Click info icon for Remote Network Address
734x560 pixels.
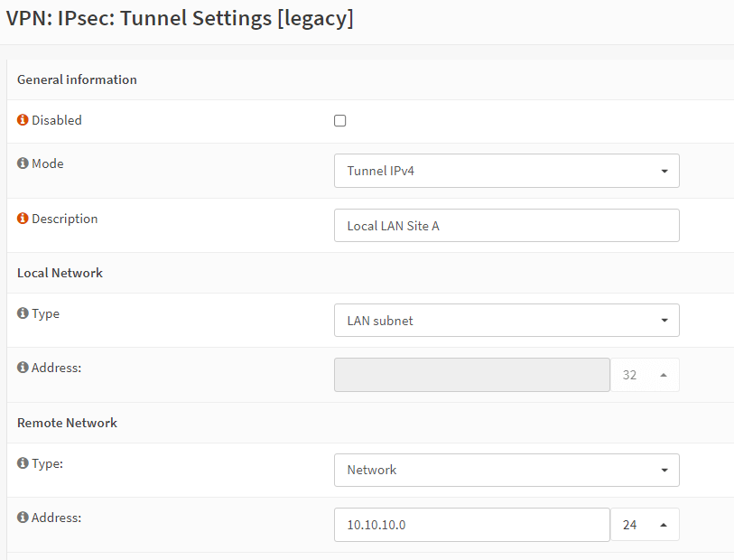[x=23, y=518]
